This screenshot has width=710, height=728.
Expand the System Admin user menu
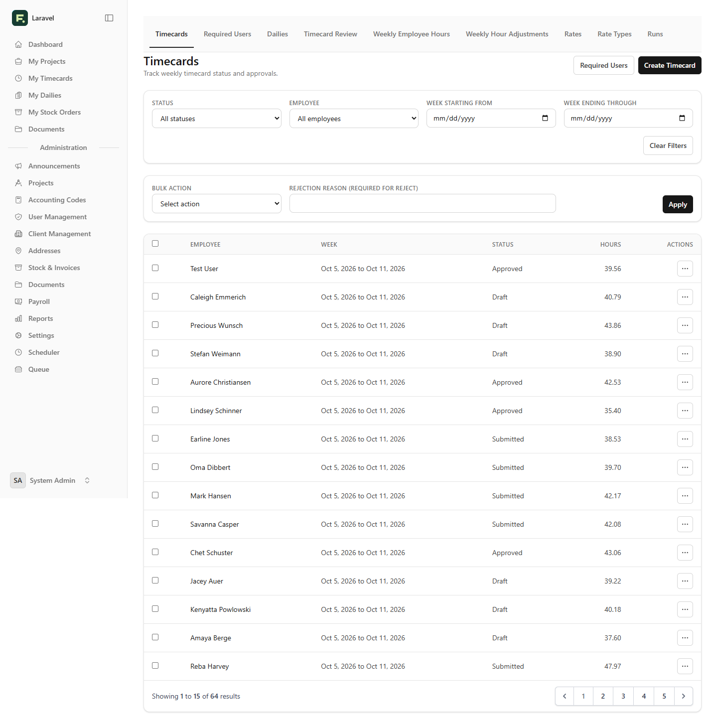point(50,480)
